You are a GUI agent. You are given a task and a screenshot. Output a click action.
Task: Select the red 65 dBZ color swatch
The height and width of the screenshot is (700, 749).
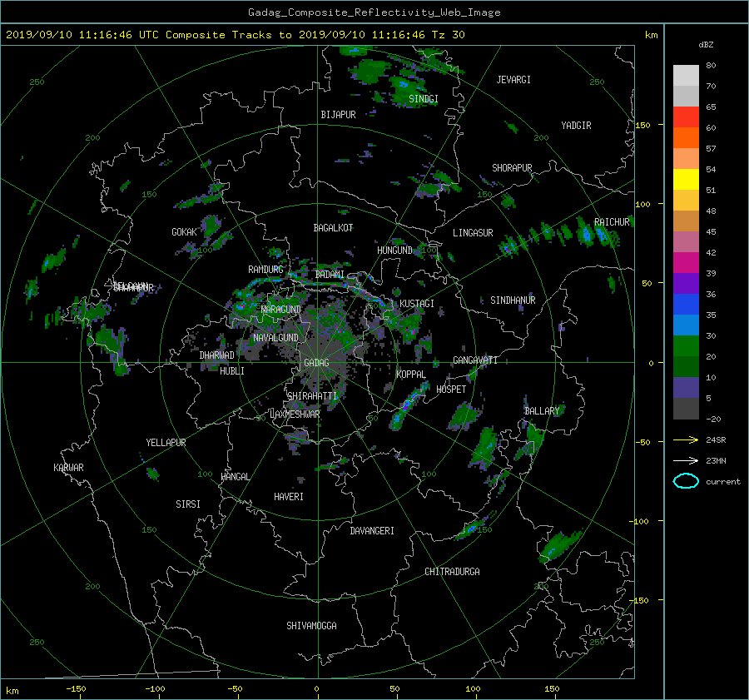[686, 117]
